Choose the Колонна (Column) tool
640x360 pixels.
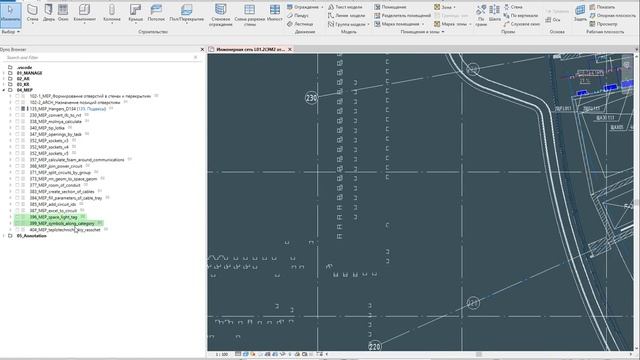click(112, 13)
